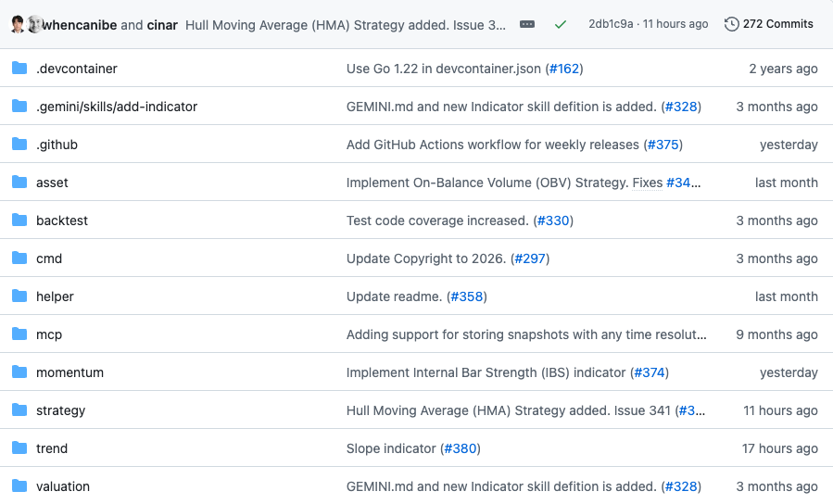
Task: Click folder icon for backtest
Action: (x=19, y=220)
